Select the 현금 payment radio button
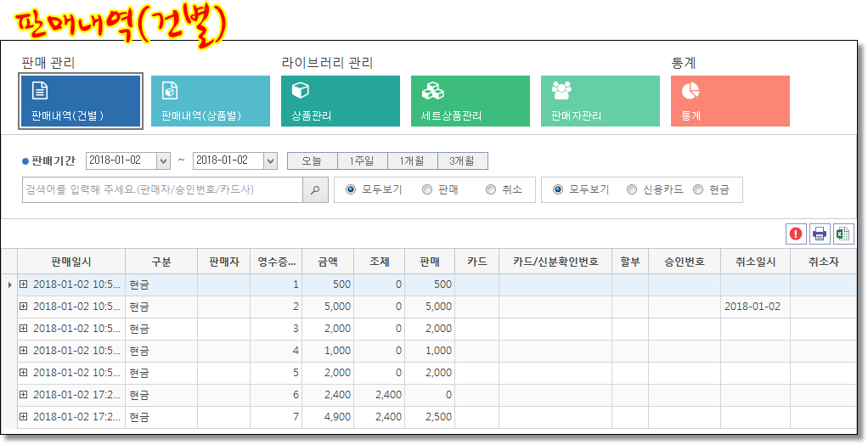This screenshot has height=445, width=868. pyautogui.click(x=698, y=190)
